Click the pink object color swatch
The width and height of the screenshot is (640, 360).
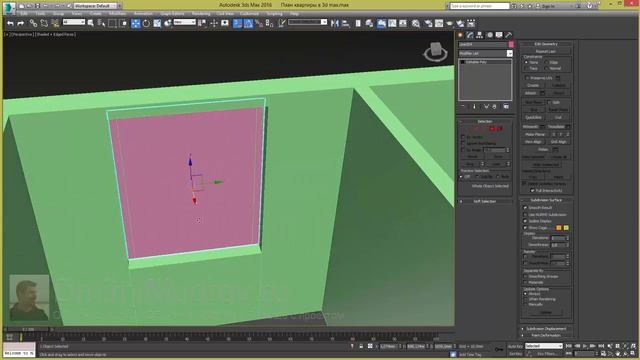tap(511, 44)
